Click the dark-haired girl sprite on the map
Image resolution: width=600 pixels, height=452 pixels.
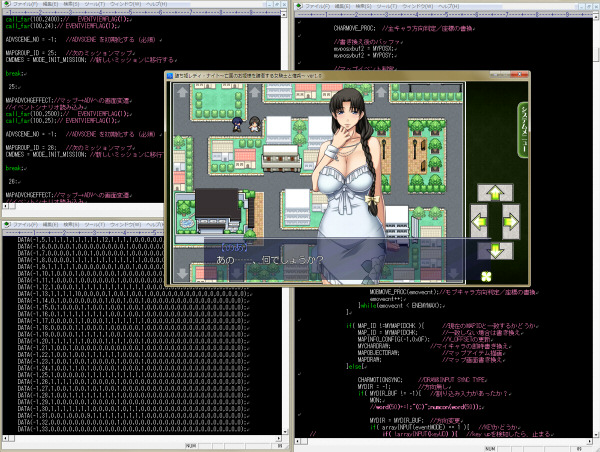[254, 124]
